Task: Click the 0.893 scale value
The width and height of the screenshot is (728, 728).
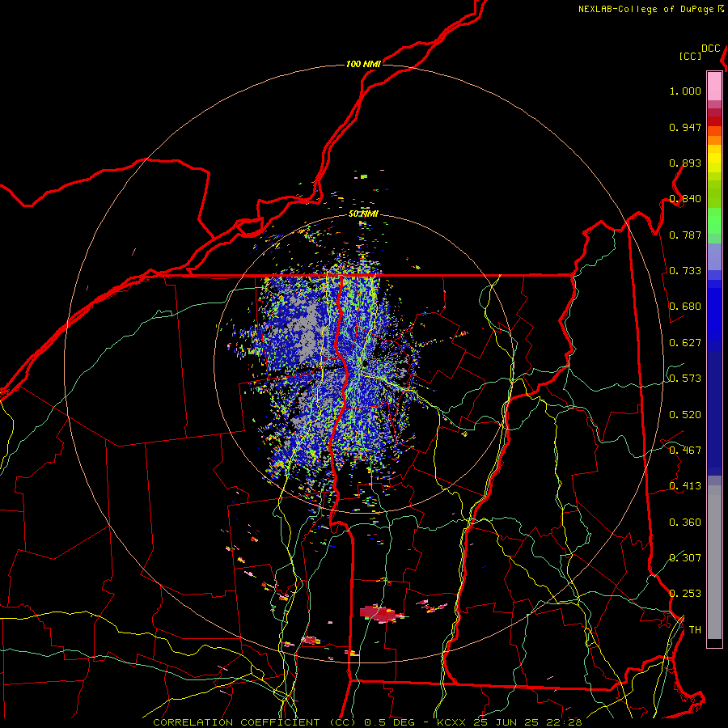Action: click(685, 163)
